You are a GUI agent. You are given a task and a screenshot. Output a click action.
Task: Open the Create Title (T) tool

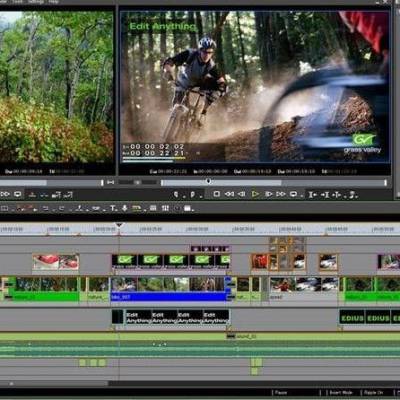[113, 208]
